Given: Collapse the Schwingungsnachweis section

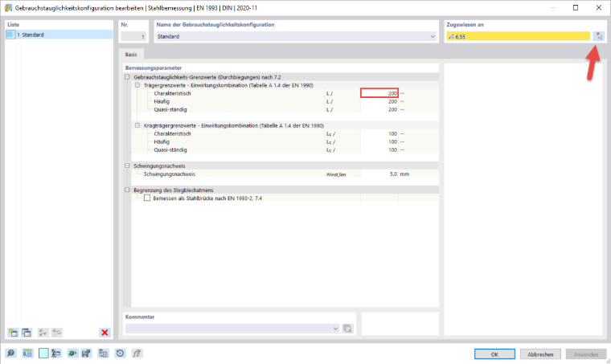Looking at the screenshot, I should click(x=127, y=166).
